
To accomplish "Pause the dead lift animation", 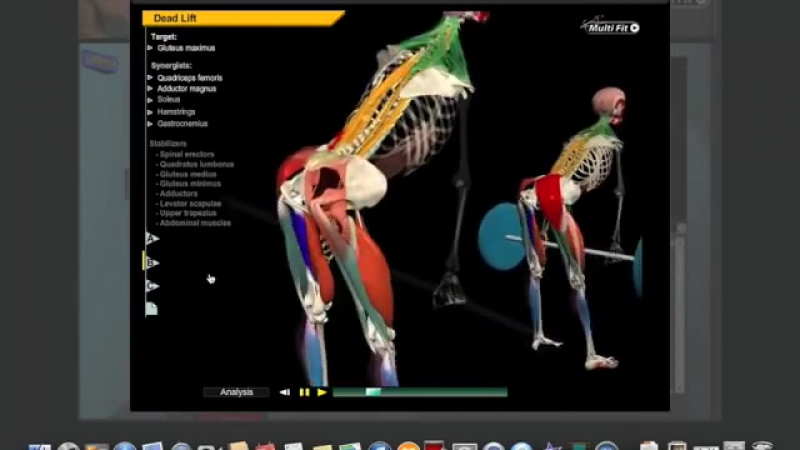I will pos(304,393).
